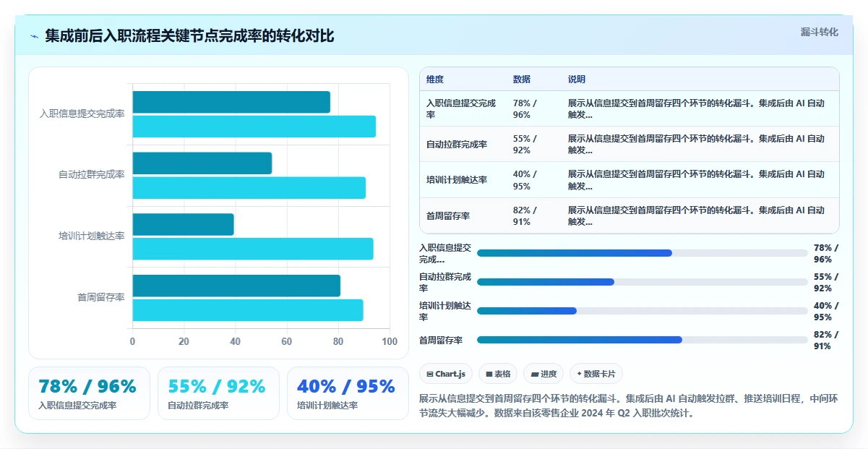Click the 说明 text in the 首周留存率 table row
Screen dimensions: 868x449
[696, 216]
